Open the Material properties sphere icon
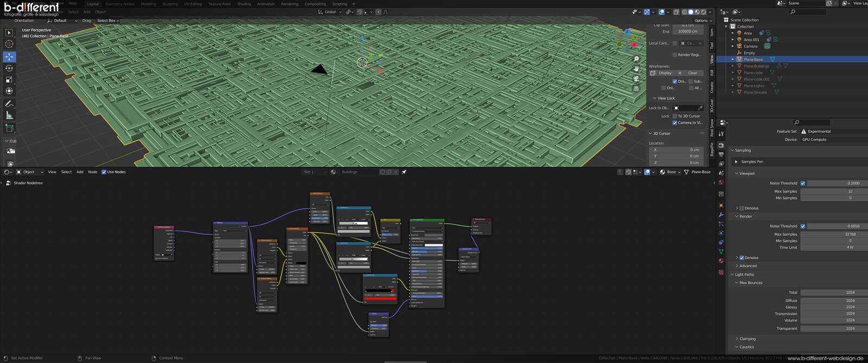This screenshot has height=363, width=868. pyautogui.click(x=721, y=261)
